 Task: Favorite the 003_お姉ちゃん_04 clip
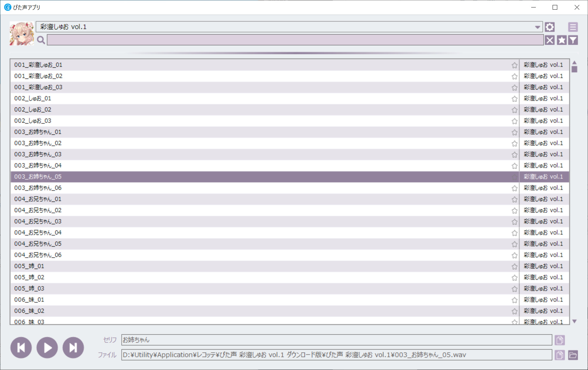tap(514, 166)
